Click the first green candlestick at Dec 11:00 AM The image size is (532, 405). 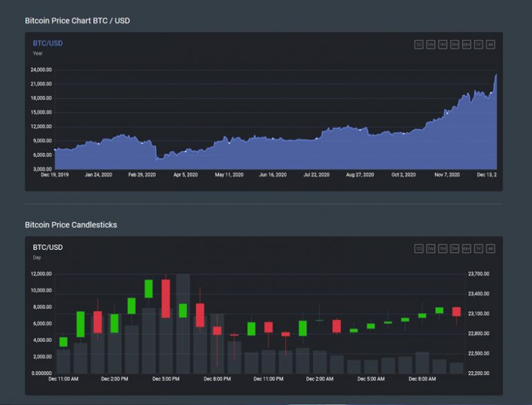64,342
